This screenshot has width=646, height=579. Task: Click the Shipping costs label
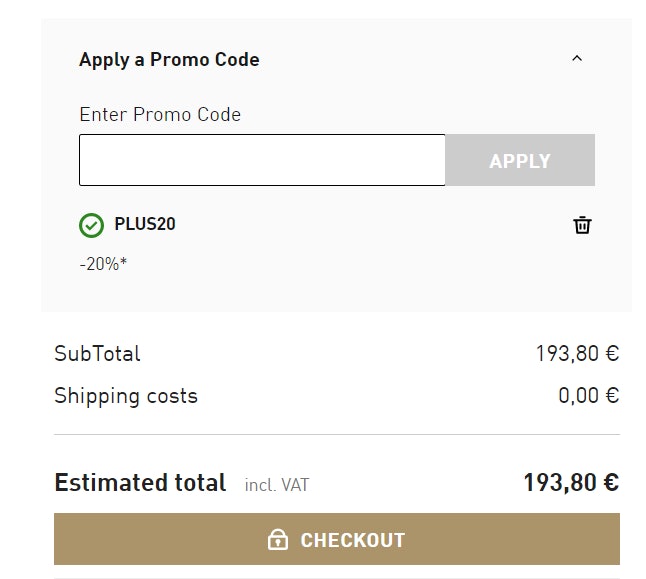[x=126, y=396]
